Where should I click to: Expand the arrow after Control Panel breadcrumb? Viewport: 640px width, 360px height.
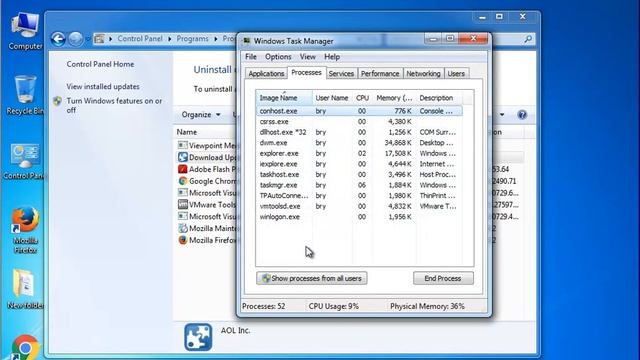(170, 39)
